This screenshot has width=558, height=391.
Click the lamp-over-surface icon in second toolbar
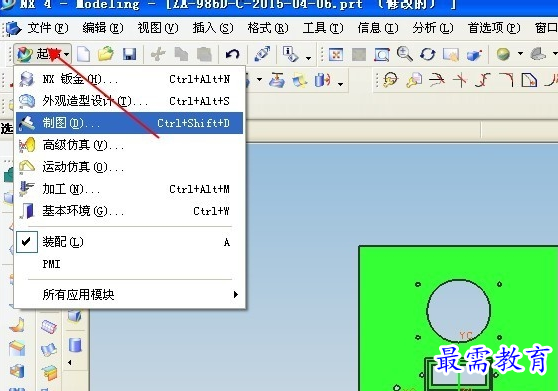(277, 80)
